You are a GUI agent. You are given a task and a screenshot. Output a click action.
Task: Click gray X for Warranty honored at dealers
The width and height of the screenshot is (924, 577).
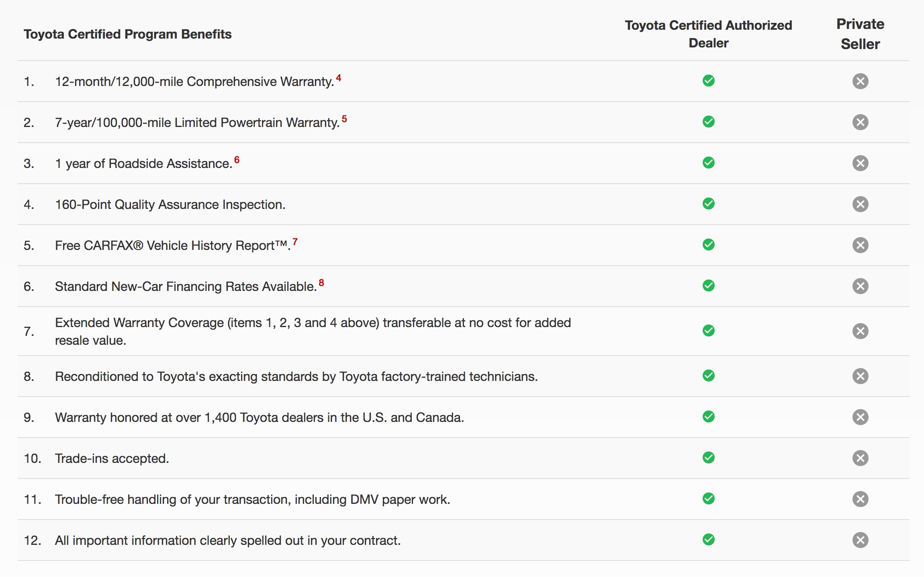point(861,417)
